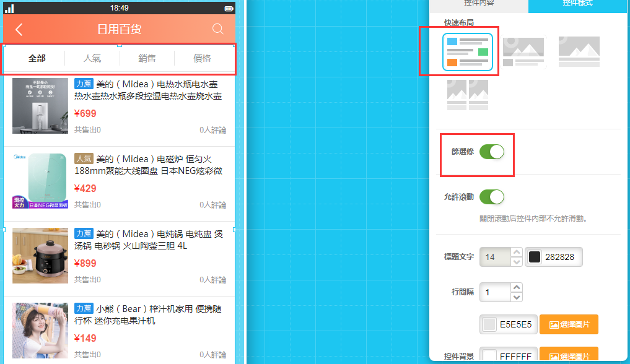Toggle the 允許滾動 switch

coord(492,197)
